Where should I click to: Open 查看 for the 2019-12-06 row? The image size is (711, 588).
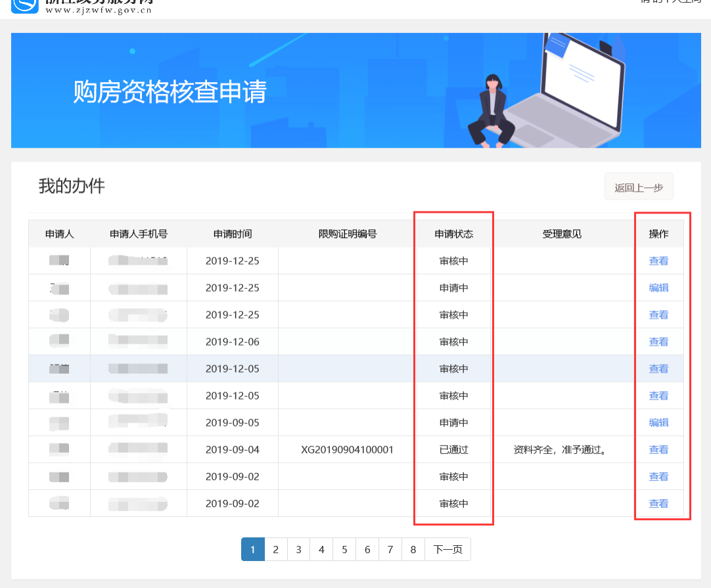(x=658, y=342)
